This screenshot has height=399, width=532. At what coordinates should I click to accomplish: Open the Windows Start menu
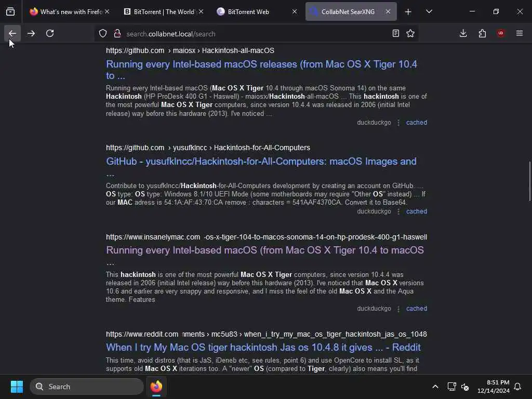coord(17,387)
